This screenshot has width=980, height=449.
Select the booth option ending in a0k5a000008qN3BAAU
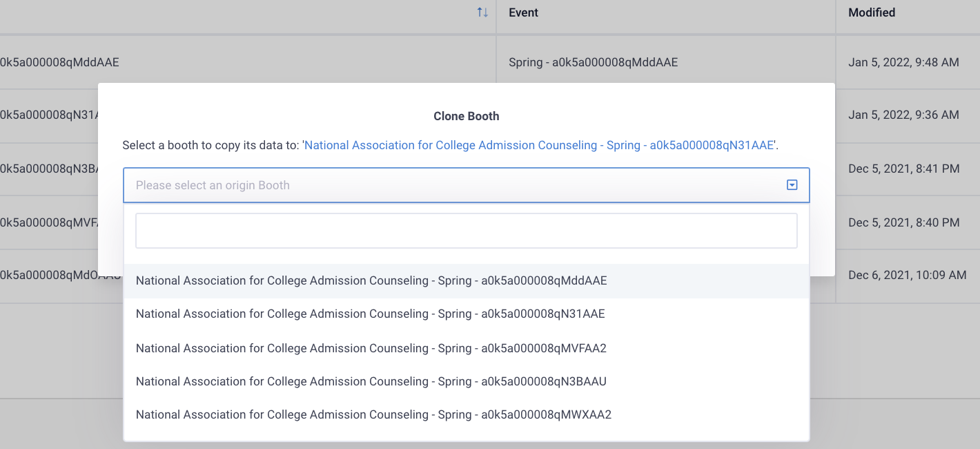pos(371,381)
